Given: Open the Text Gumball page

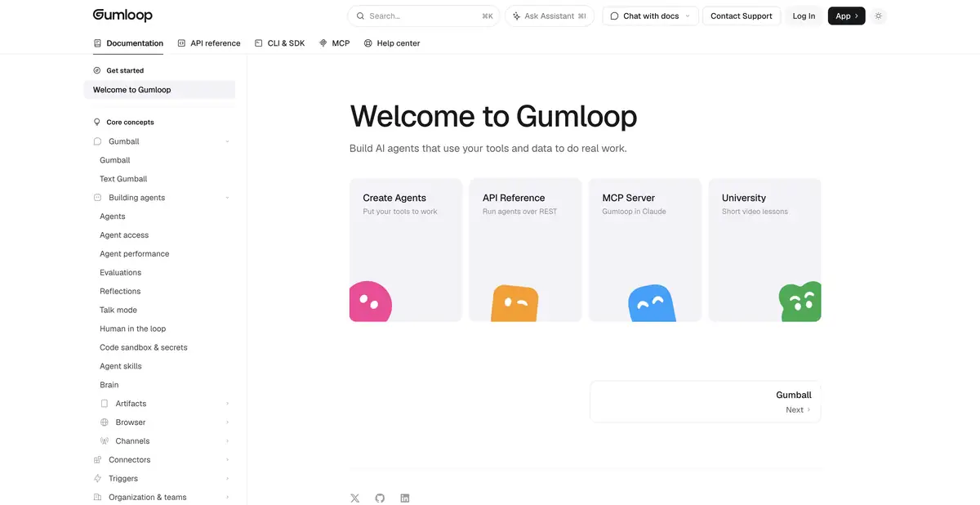Looking at the screenshot, I should pyautogui.click(x=123, y=179).
